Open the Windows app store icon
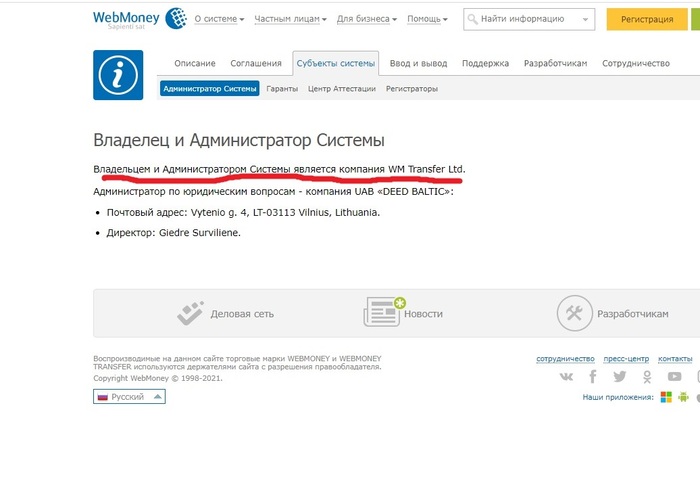The image size is (700, 483). (x=666, y=397)
